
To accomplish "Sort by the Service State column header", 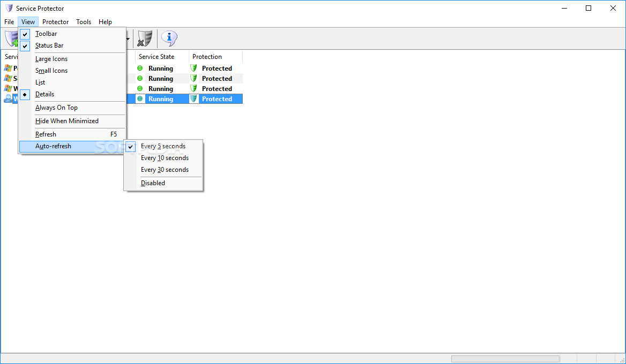I will coord(162,57).
